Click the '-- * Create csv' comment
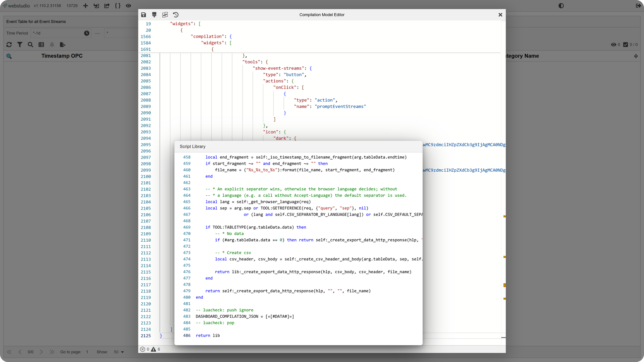Screen dimensions: 644x362 tap(233, 253)
